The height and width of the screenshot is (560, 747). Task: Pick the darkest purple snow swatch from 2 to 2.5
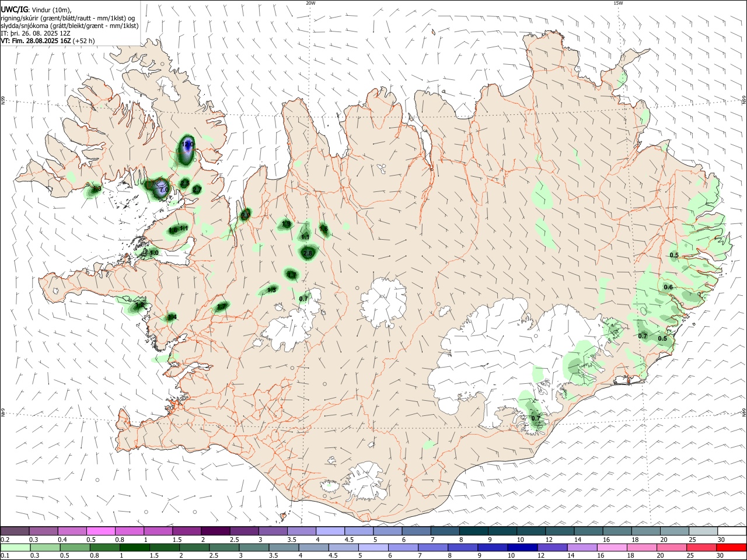point(215,531)
